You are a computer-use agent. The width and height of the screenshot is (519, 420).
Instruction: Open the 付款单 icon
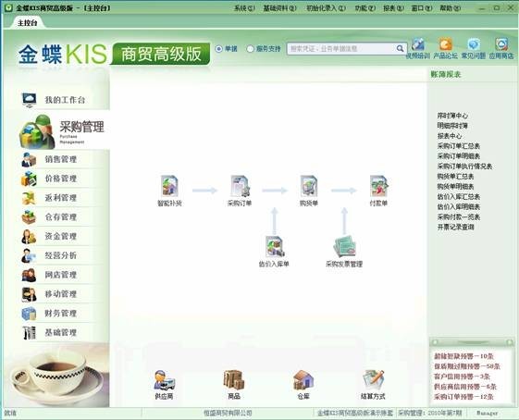point(378,187)
